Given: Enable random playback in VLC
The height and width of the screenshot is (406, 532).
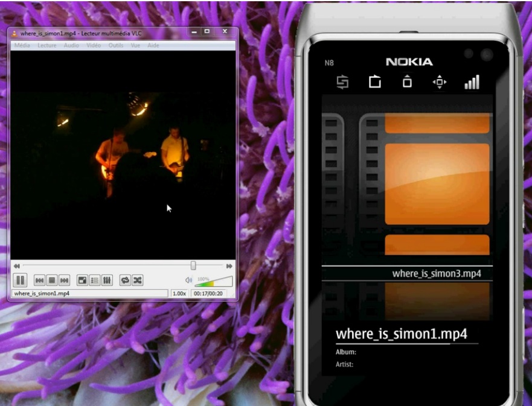Looking at the screenshot, I should [x=138, y=279].
